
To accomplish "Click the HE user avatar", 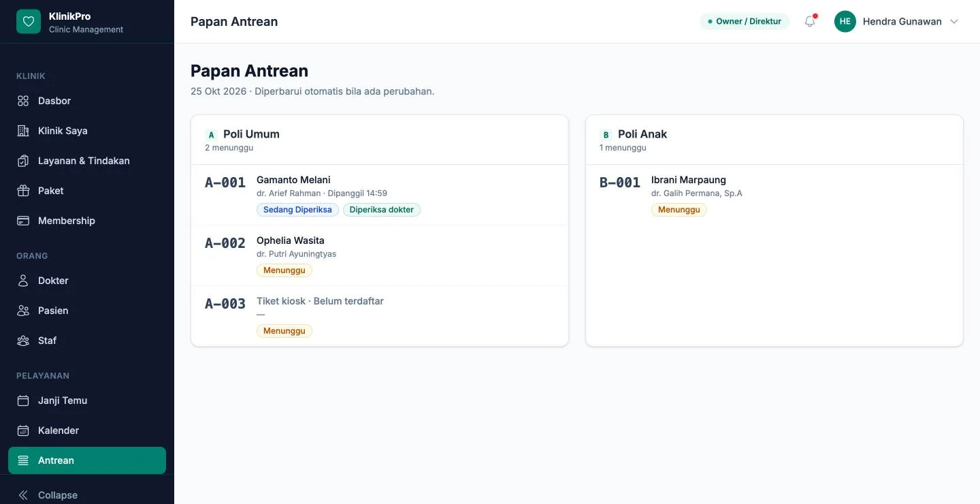I will (x=845, y=22).
